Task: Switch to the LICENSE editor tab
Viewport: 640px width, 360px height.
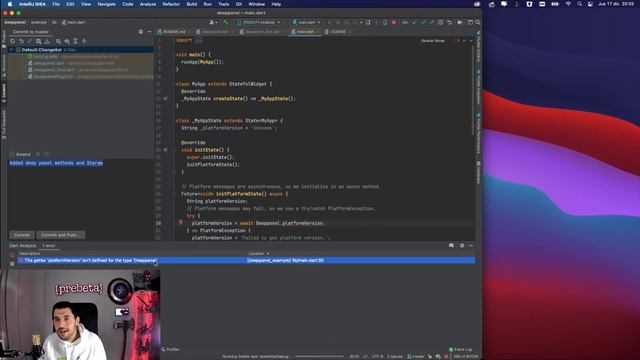Action: (x=337, y=31)
